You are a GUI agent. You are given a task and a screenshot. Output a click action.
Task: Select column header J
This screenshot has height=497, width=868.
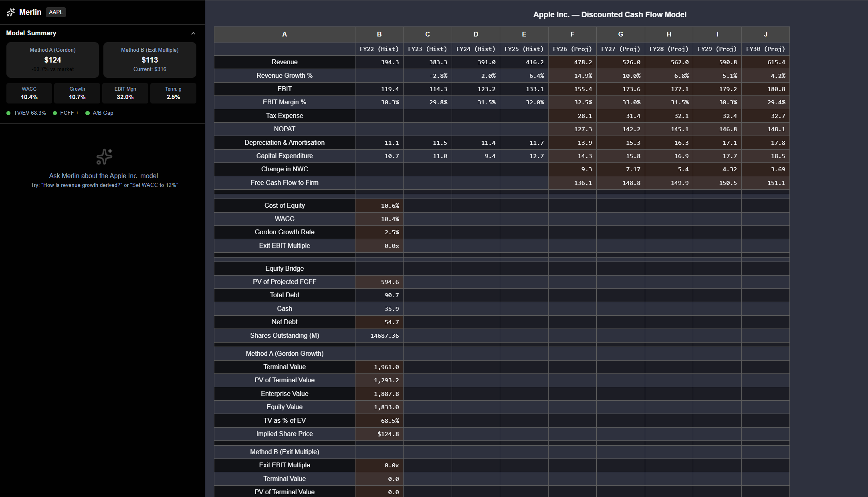(765, 34)
